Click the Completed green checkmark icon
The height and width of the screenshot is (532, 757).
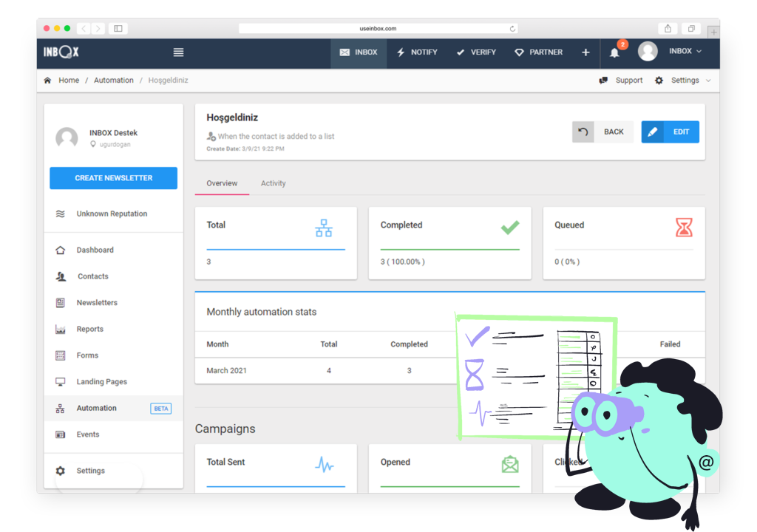tap(510, 228)
